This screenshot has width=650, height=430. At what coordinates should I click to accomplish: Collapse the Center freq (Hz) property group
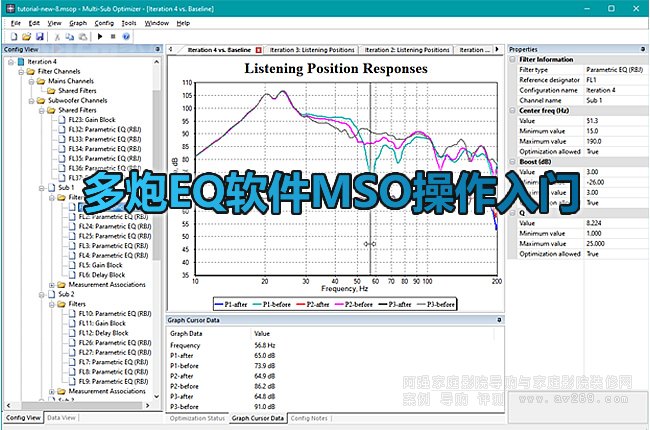tap(513, 111)
